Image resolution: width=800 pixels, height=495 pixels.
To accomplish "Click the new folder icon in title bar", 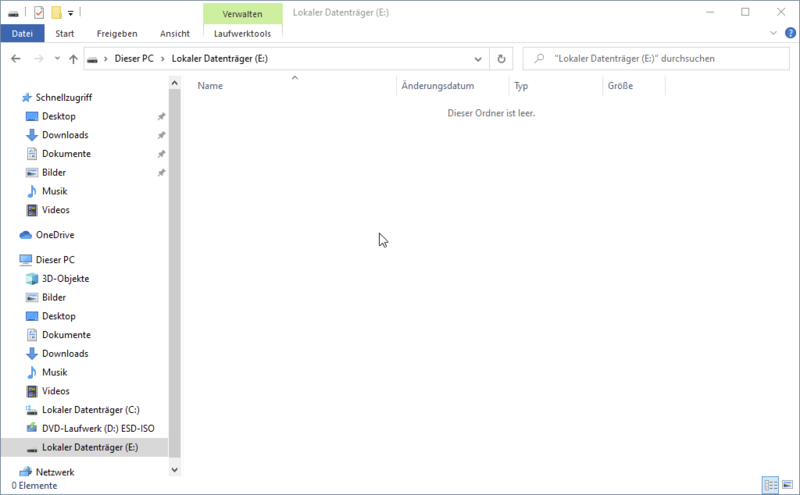I will (56, 12).
